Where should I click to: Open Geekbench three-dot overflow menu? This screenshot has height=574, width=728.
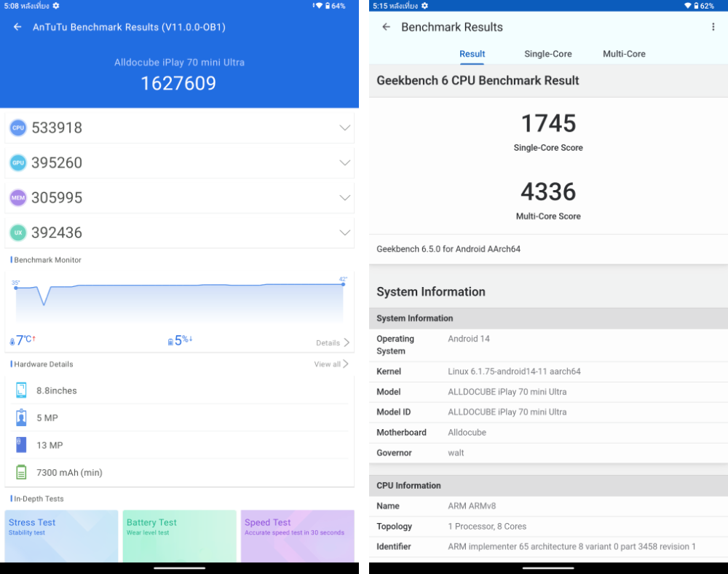(713, 27)
